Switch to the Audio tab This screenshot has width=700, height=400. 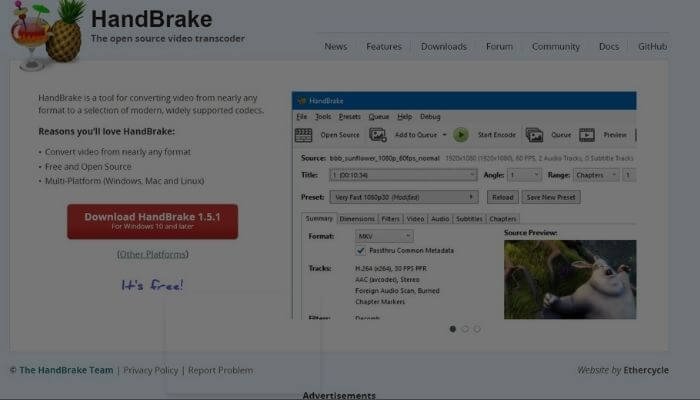click(440, 219)
